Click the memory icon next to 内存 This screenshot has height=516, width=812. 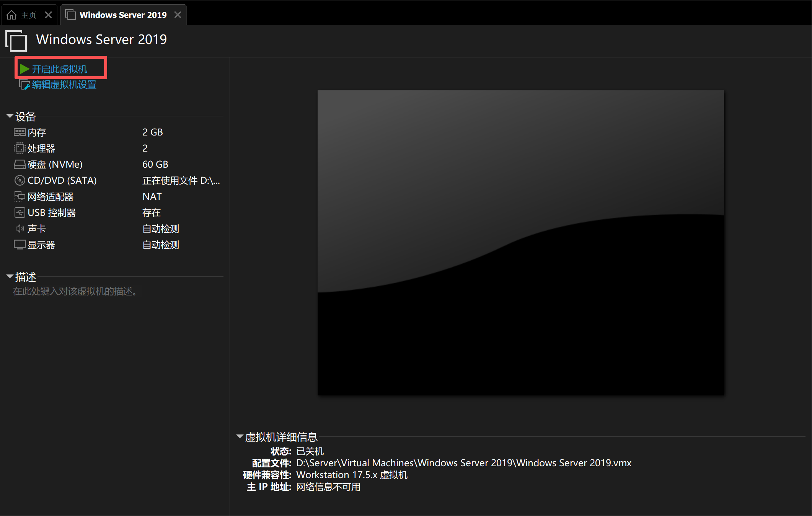[20, 132]
